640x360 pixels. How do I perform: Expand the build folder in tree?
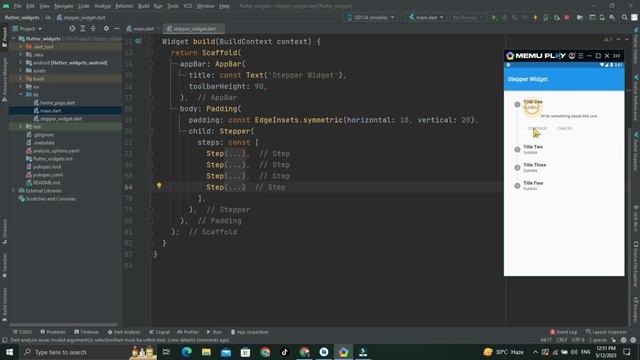(20, 78)
